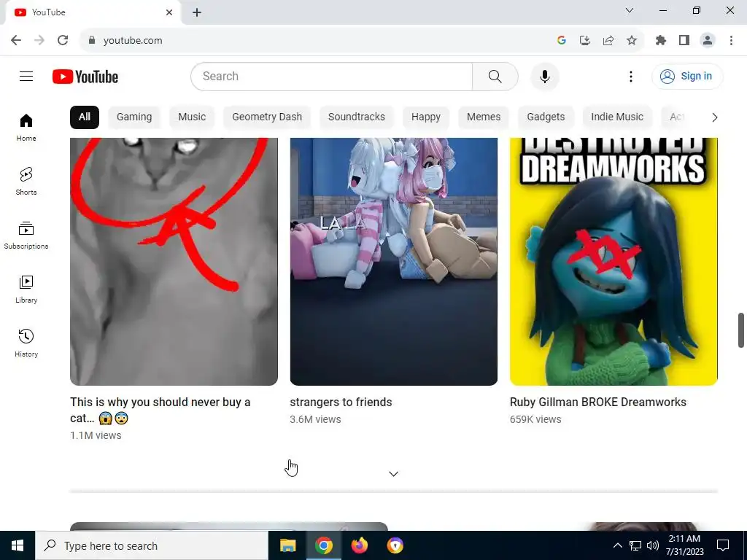This screenshot has height=560, width=747.
Task: Click the Google icon in address bar
Action: pos(561,41)
